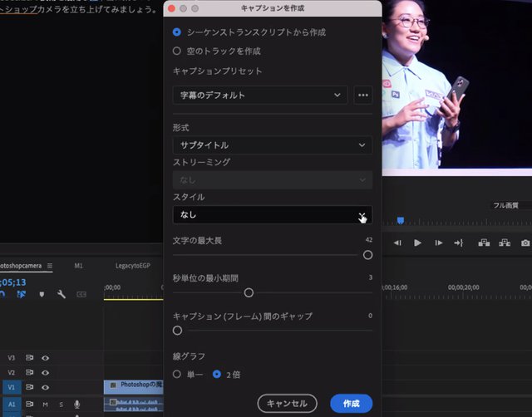
Task: Step back one frame
Action: pos(397,243)
